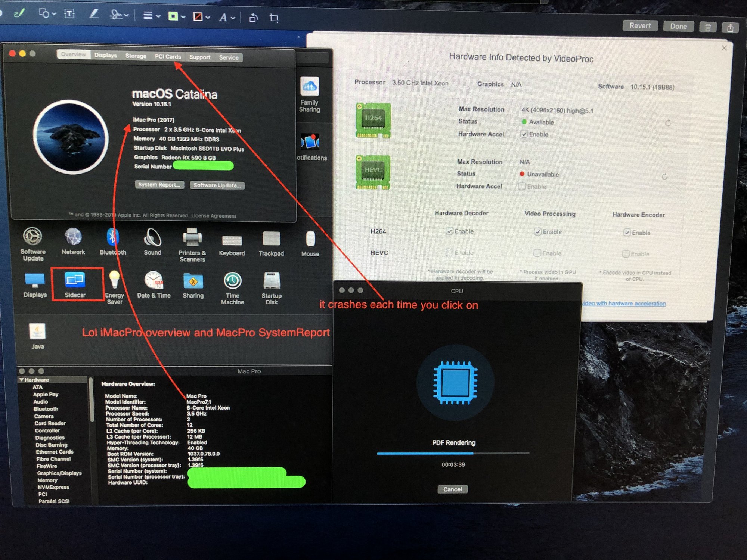The height and width of the screenshot is (560, 747).
Task: Click the System Report button
Action: click(x=159, y=185)
